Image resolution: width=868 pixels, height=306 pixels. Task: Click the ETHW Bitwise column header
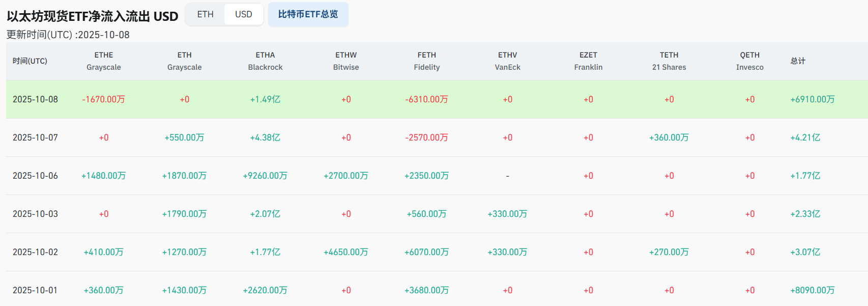[x=346, y=61]
